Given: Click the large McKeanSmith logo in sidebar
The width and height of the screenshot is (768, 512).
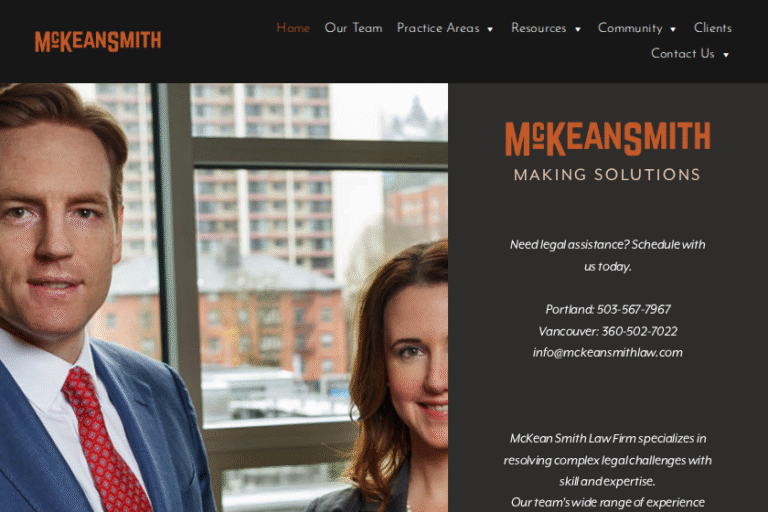Looking at the screenshot, I should pos(607,139).
